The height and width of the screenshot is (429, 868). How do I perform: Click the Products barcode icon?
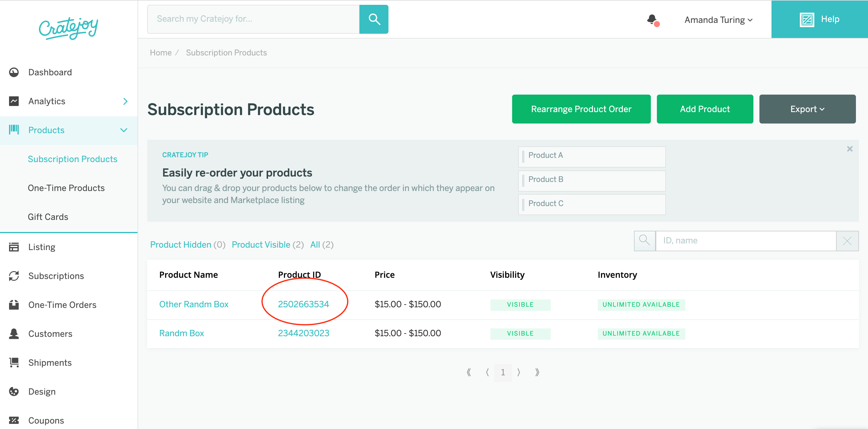(x=14, y=130)
